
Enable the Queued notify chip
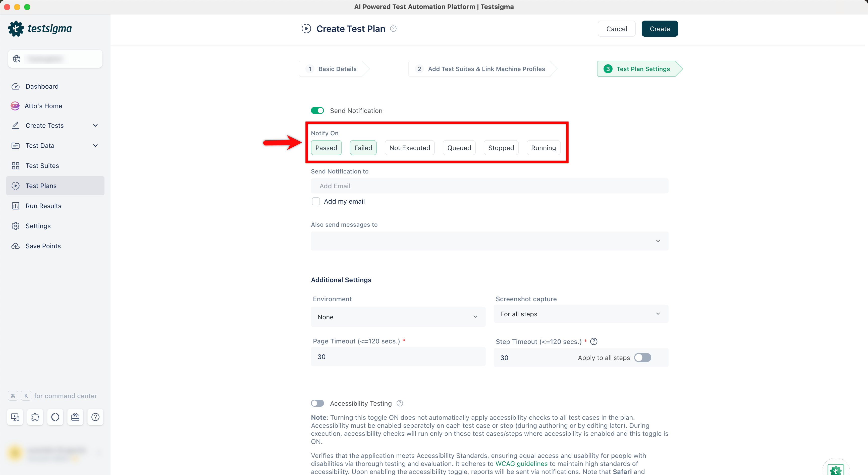(459, 148)
